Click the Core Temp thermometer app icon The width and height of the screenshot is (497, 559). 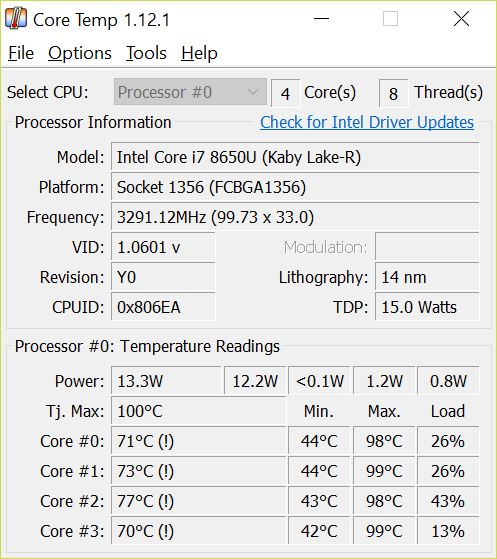click(16, 18)
